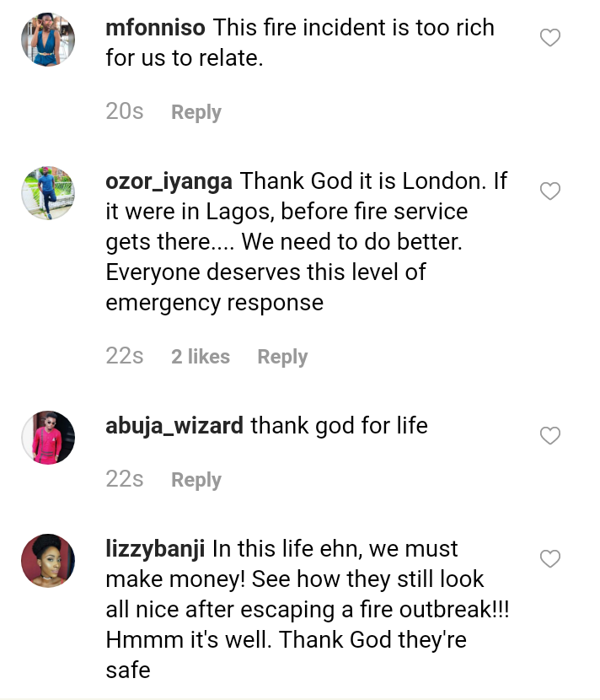Like abuja_wizard's comment
This screenshot has width=600, height=700.
pyautogui.click(x=550, y=436)
